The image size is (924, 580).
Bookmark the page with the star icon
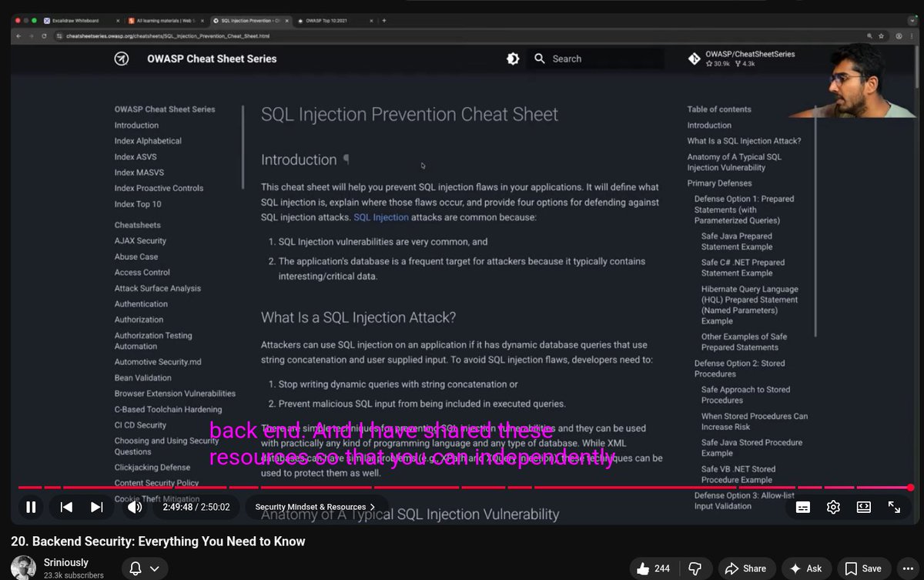(880, 35)
